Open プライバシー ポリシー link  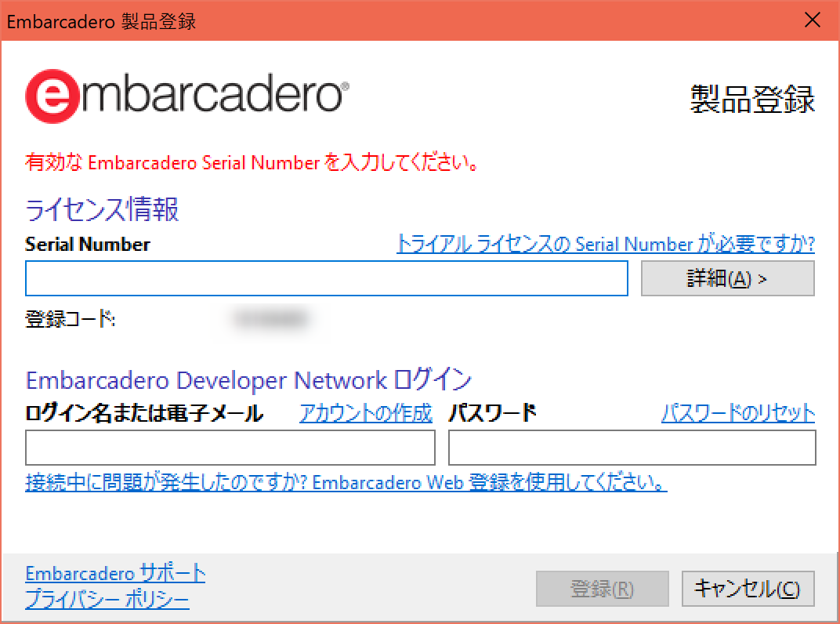tap(107, 599)
